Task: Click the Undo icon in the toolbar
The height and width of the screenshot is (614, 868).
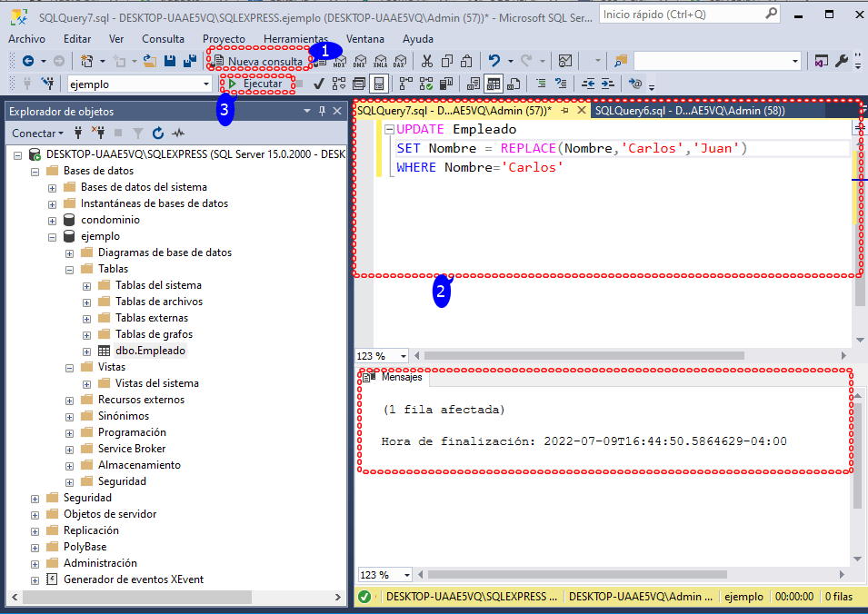Action: click(495, 60)
